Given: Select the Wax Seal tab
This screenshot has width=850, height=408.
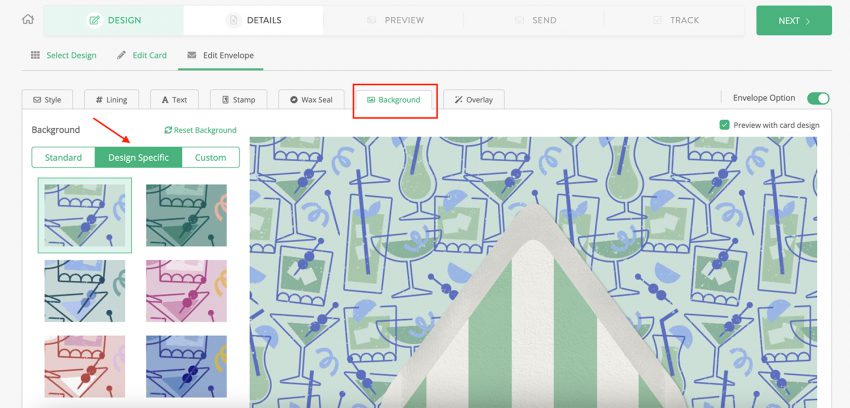Looking at the screenshot, I should tap(311, 100).
